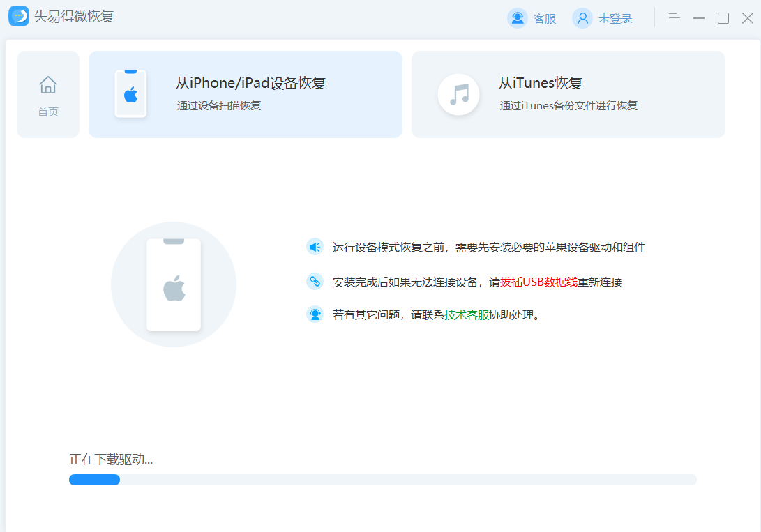The width and height of the screenshot is (761, 532).
Task: Click the 客服 label in the title bar
Action: (545, 18)
